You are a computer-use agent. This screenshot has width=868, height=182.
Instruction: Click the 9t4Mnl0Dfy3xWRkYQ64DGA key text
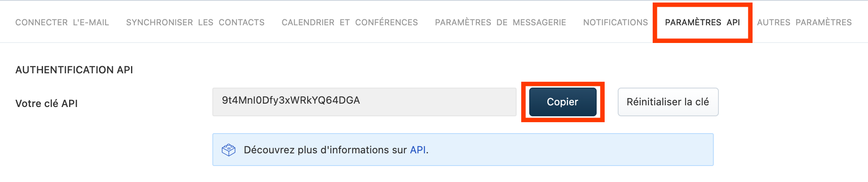click(x=291, y=100)
